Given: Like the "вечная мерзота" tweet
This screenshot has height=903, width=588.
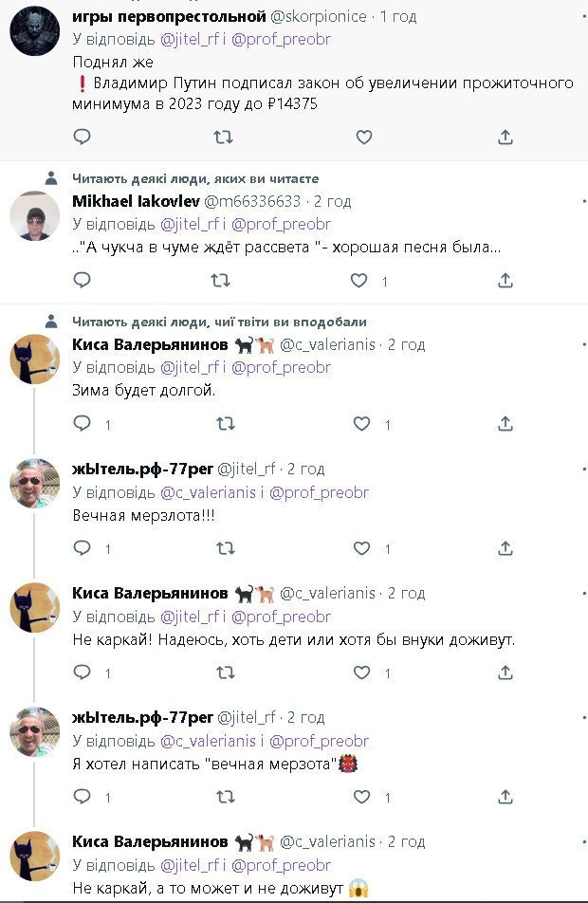Looking at the screenshot, I should tap(361, 797).
